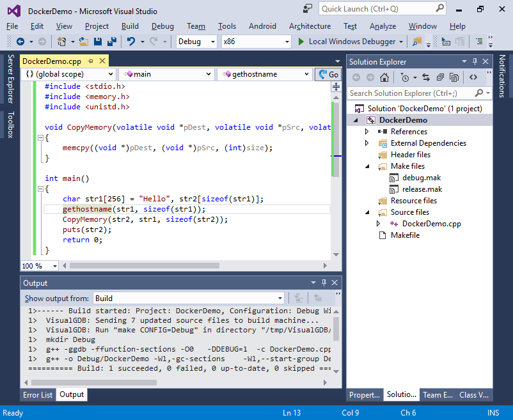The width and height of the screenshot is (513, 420).
Task: Pin the DockerDemo.cpp tab
Action: click(90, 61)
